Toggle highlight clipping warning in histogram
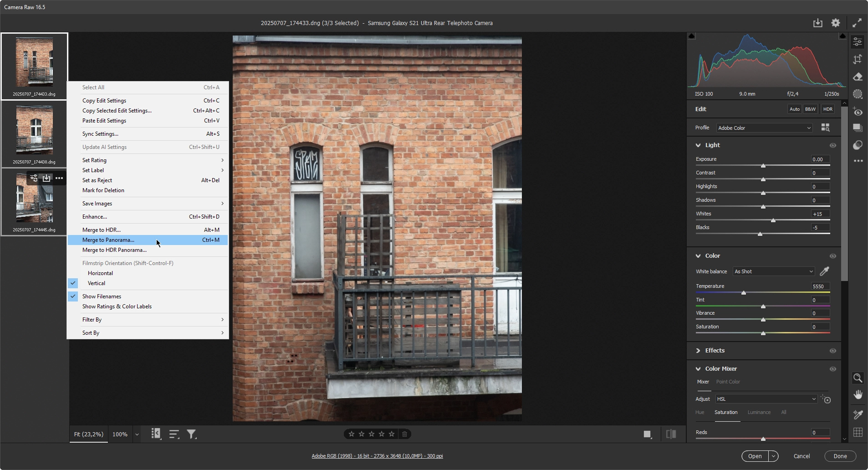The width and height of the screenshot is (868, 470). tap(842, 36)
